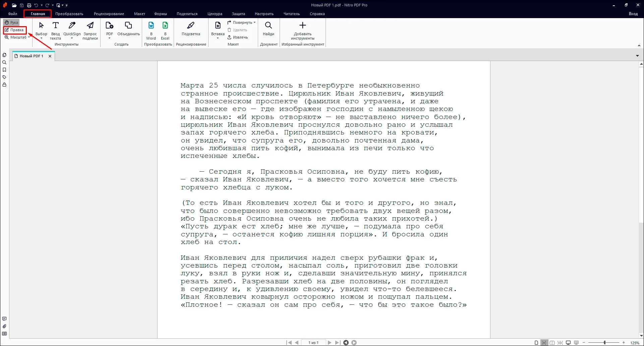Go to the next page button
Image resolution: width=644 pixels, height=346 pixels.
(x=330, y=343)
